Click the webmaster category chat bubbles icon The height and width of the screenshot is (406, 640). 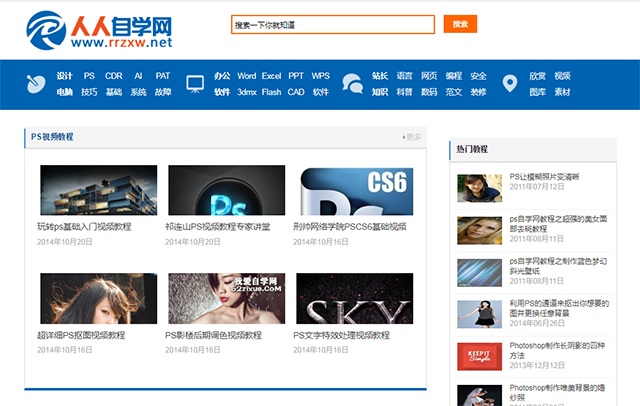[352, 84]
